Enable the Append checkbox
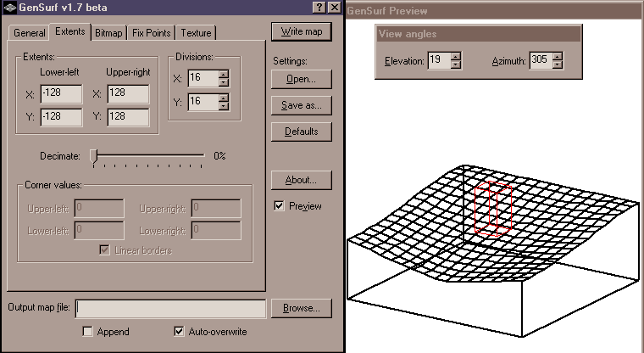Screen dimensions: 644x353 coord(87,332)
